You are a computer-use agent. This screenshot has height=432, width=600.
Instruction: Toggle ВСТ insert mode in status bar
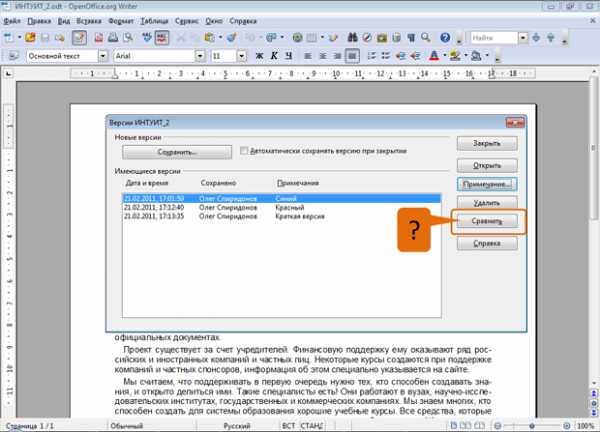[289, 426]
